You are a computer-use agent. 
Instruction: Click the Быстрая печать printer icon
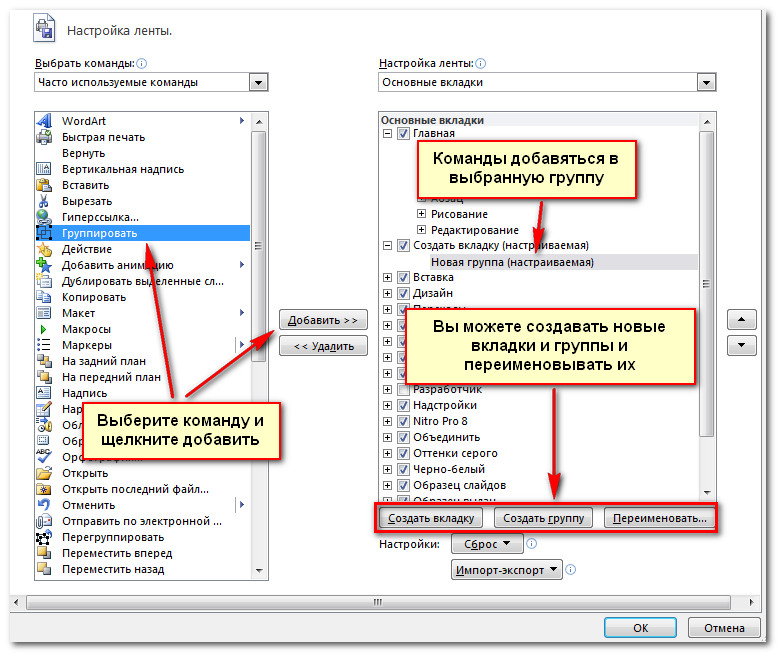pos(44,137)
